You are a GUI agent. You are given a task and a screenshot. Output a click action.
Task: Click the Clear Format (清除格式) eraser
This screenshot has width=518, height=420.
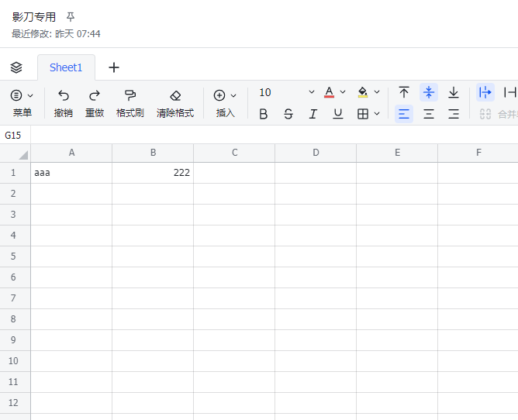[175, 95]
